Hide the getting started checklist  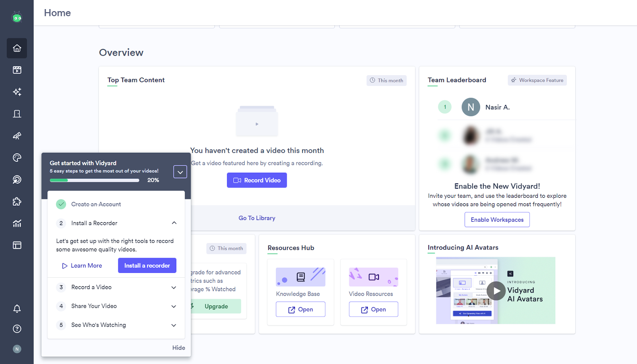pos(179,348)
